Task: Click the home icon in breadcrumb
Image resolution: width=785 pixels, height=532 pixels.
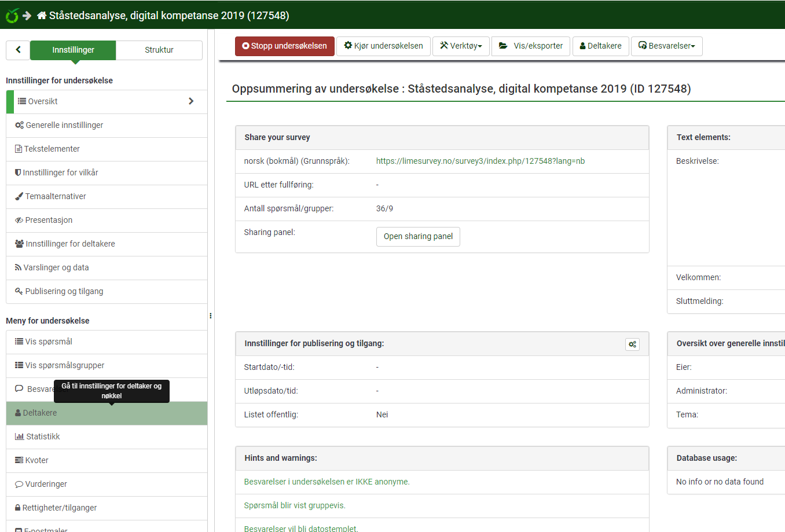Action: click(42, 16)
